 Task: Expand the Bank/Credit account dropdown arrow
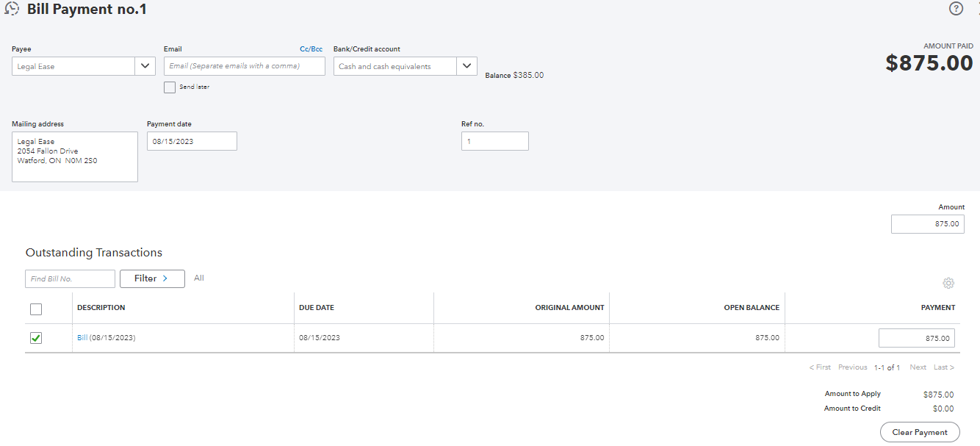pyautogui.click(x=467, y=66)
